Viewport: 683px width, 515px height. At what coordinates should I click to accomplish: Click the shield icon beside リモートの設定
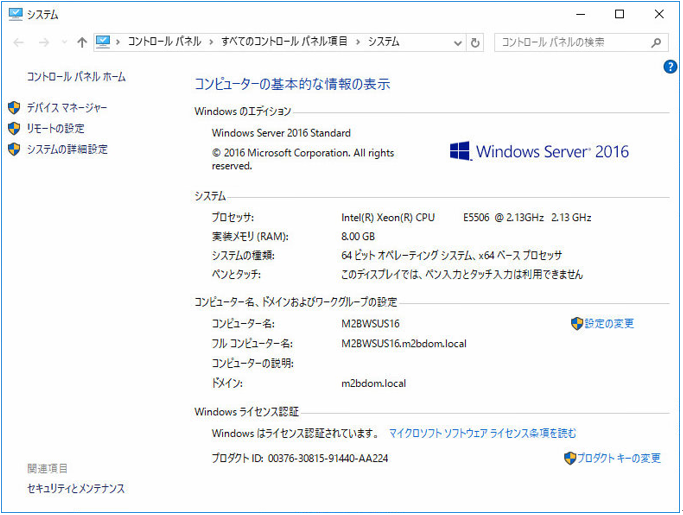point(14,129)
